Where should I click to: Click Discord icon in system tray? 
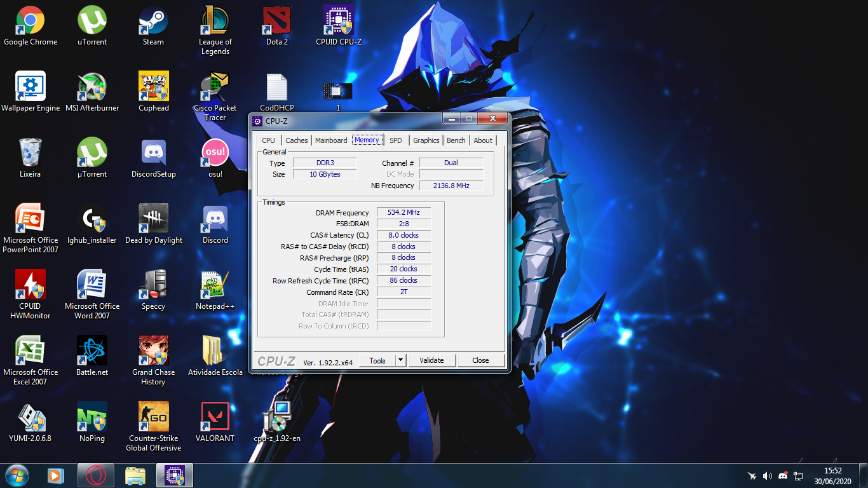coord(783,476)
